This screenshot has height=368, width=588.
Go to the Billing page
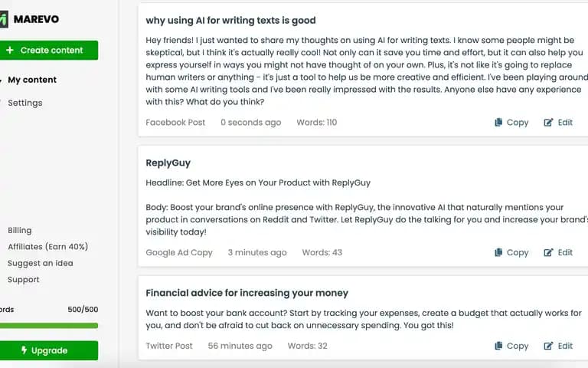[x=19, y=230]
